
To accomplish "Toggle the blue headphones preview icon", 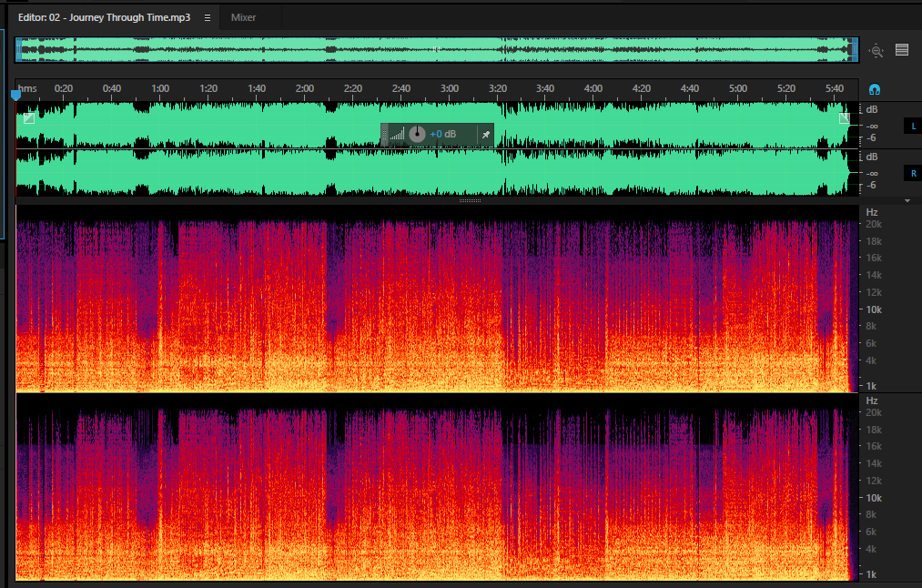I will point(875,90).
